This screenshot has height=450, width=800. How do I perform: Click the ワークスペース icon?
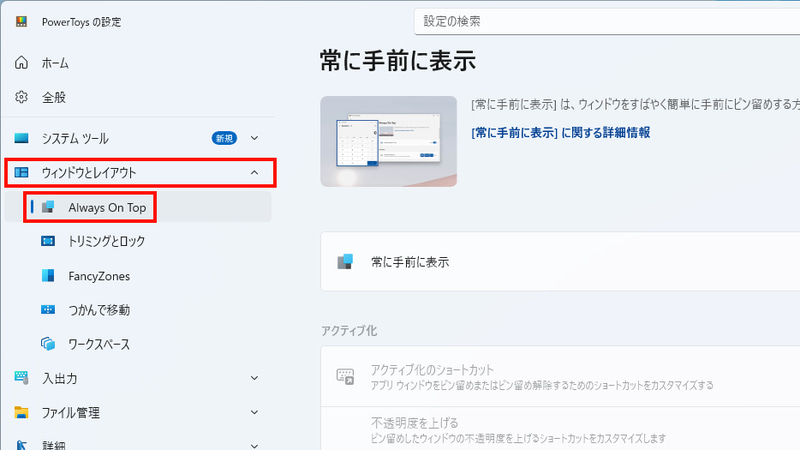48,344
